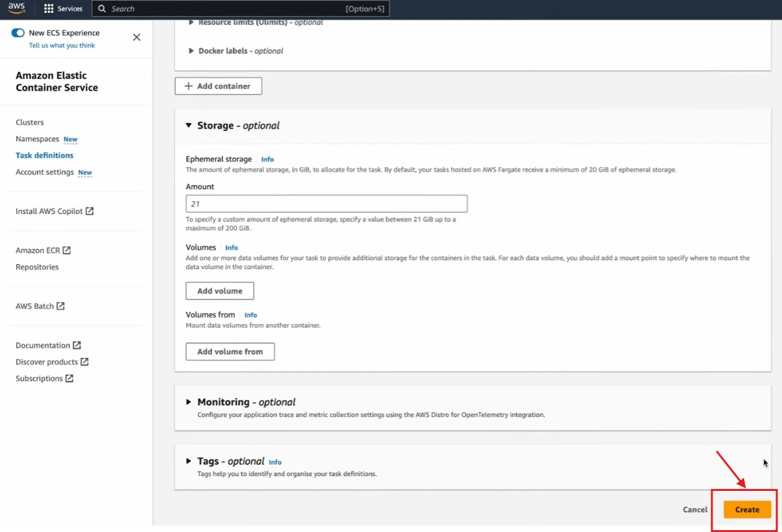Click the AWS logo icon
The width and height of the screenshot is (782, 532).
coord(17,8)
